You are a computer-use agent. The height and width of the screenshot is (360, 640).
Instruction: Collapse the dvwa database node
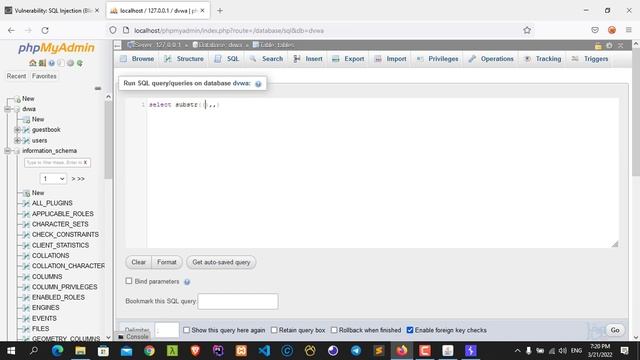point(7,109)
